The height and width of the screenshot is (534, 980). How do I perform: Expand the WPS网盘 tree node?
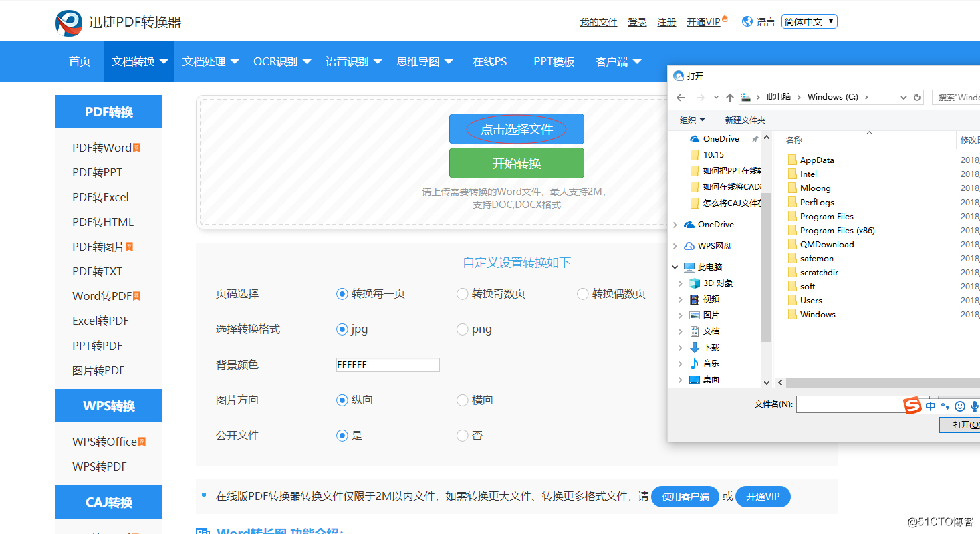click(675, 246)
